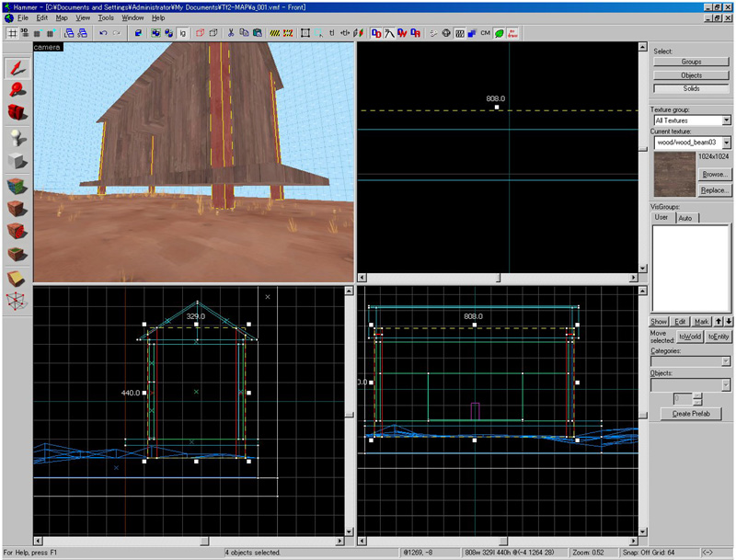Click the toWorld button
The width and height of the screenshot is (736, 560).
(690, 337)
